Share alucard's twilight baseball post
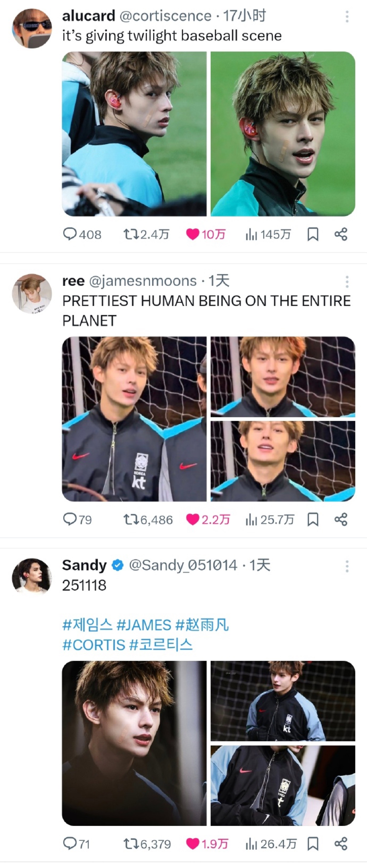367x868 pixels. point(341,234)
